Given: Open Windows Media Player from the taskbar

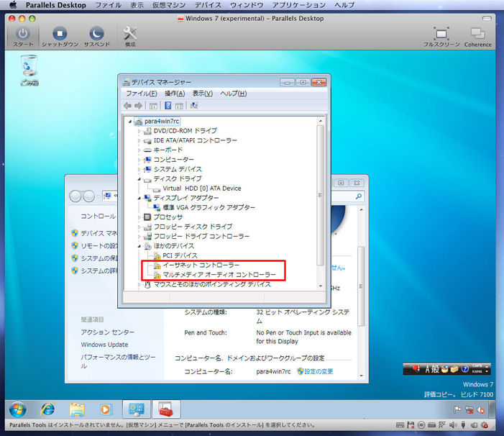Looking at the screenshot, I should tap(106, 409).
